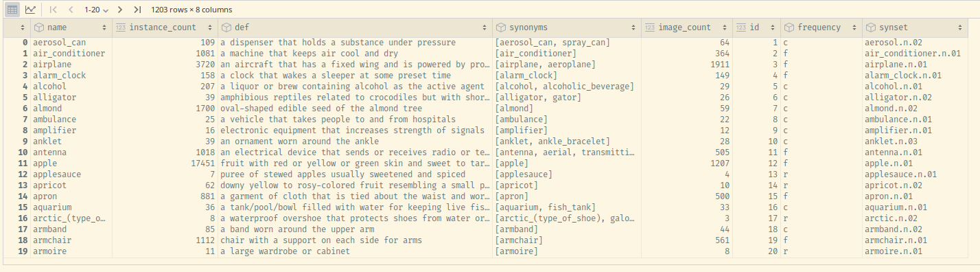Select the frequency column header
980x272 pixels.
pyautogui.click(x=821, y=27)
